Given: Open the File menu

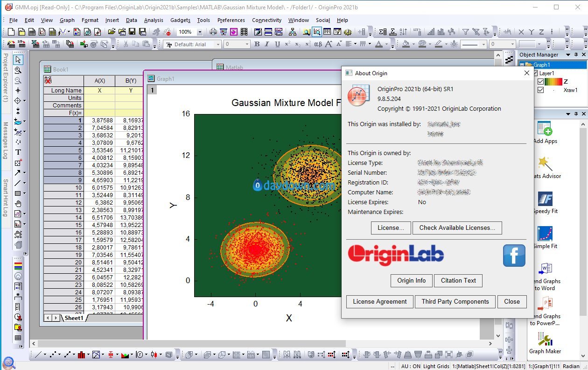Looking at the screenshot, I should click(x=13, y=20).
